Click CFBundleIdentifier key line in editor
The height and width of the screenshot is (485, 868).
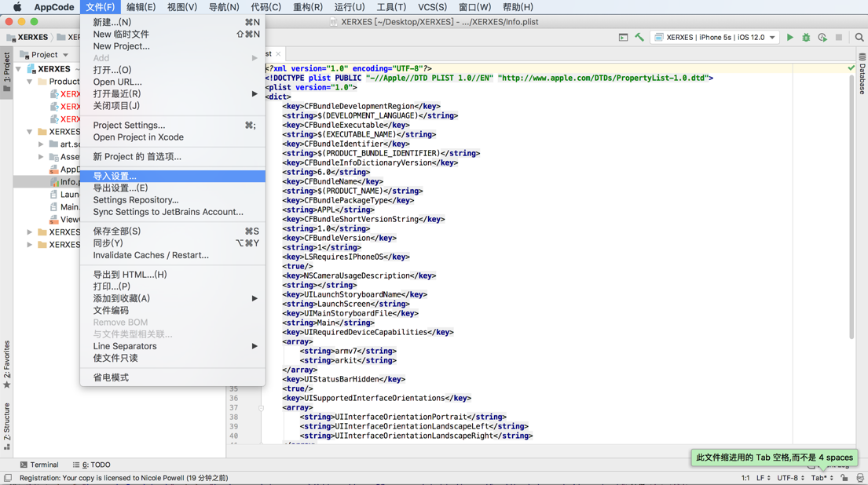pyautogui.click(x=346, y=144)
